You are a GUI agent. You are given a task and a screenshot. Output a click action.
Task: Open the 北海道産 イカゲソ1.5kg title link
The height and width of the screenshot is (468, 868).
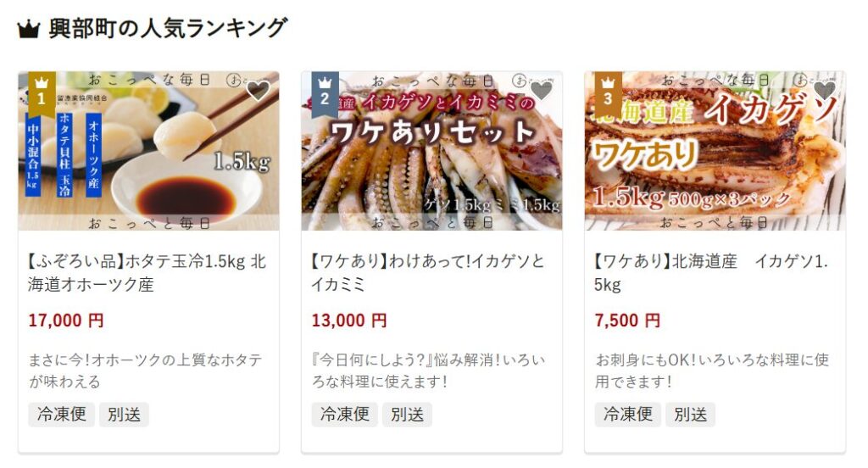712,272
